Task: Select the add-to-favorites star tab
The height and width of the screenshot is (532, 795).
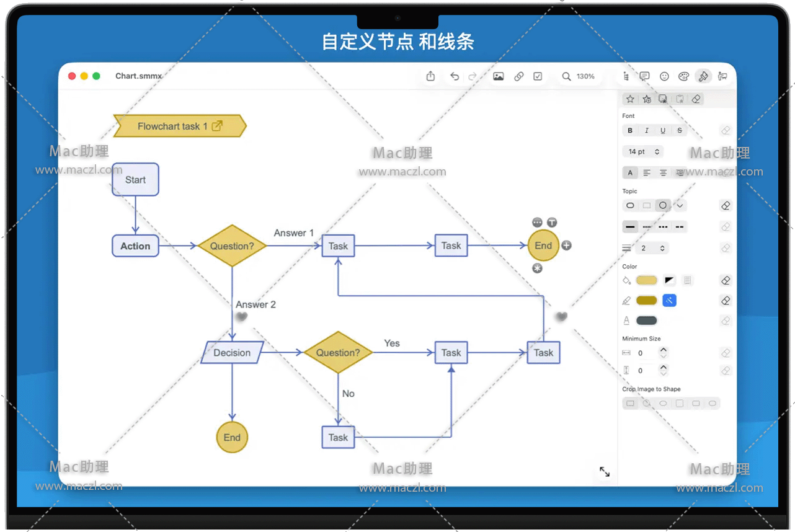Action: point(647,99)
